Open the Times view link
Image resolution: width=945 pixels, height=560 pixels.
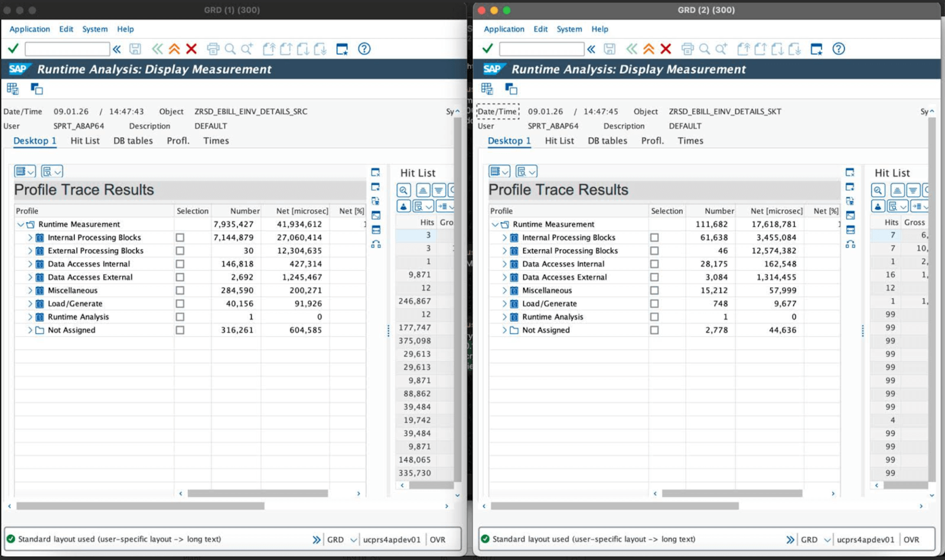[x=215, y=141]
